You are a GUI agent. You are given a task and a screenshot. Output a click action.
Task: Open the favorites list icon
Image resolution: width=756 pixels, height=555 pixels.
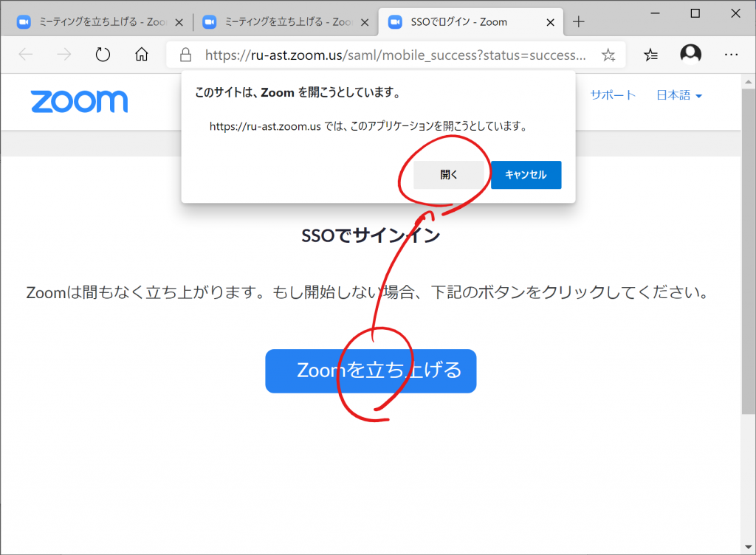coord(650,55)
